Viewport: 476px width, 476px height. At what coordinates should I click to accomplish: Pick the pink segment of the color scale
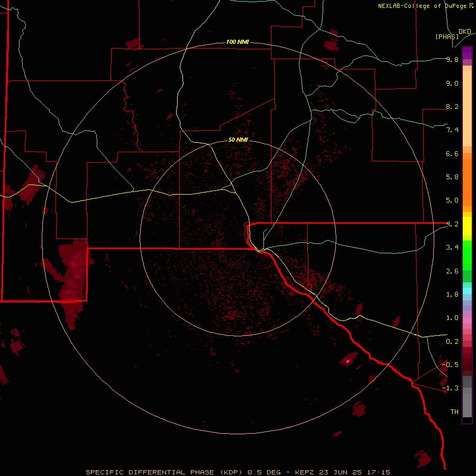[x=467, y=321]
